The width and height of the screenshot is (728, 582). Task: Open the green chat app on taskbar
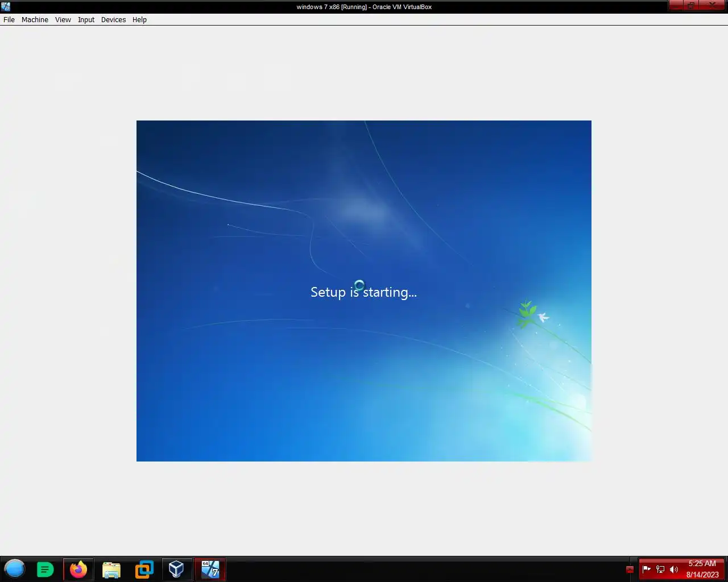[45, 569]
